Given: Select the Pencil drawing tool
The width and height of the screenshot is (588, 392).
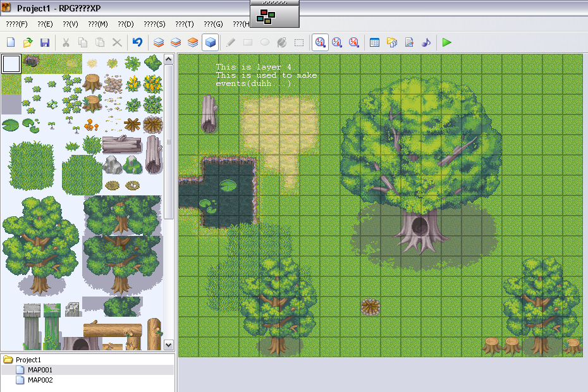Looking at the screenshot, I should coord(230,42).
